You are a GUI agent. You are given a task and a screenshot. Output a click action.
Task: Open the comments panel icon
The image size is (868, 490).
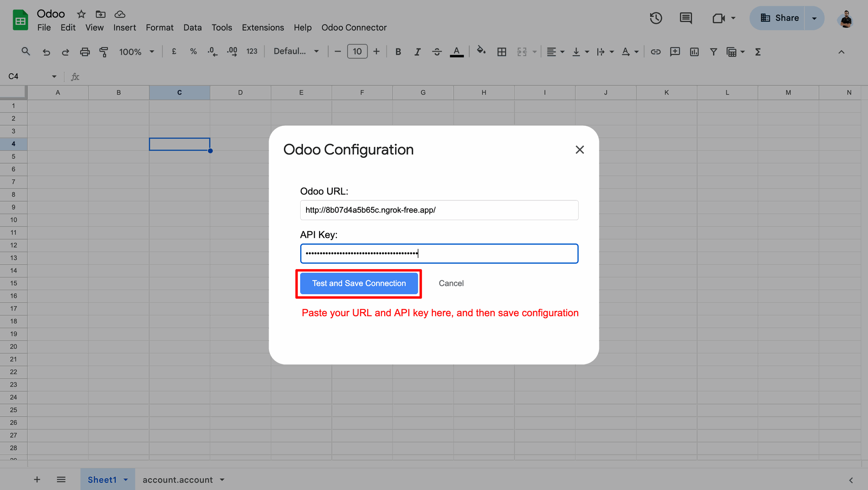(685, 18)
